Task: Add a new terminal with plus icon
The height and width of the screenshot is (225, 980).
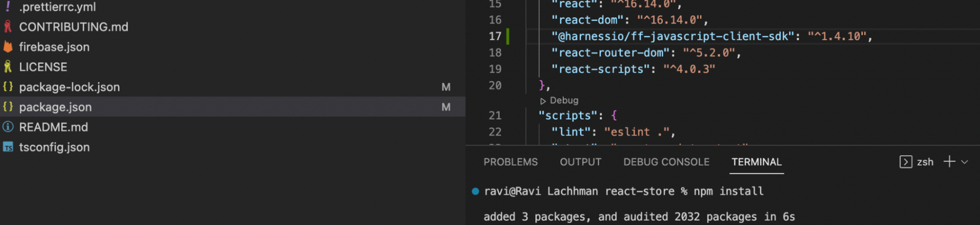Action: tap(949, 162)
